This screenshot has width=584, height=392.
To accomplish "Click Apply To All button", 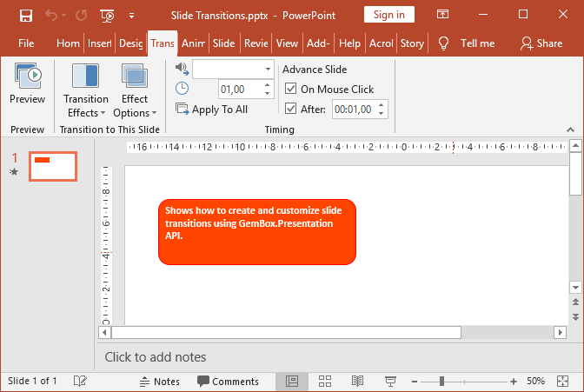I will [212, 110].
